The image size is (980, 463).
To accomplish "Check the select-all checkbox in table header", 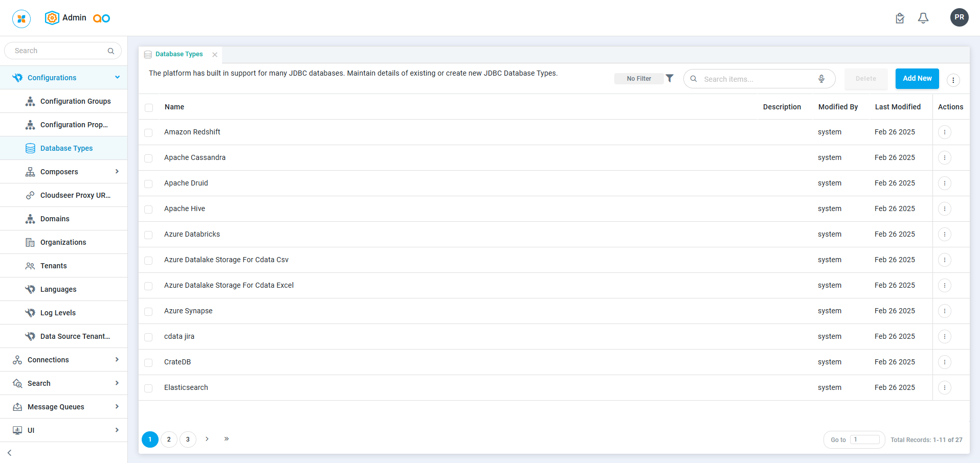I will click(x=149, y=108).
